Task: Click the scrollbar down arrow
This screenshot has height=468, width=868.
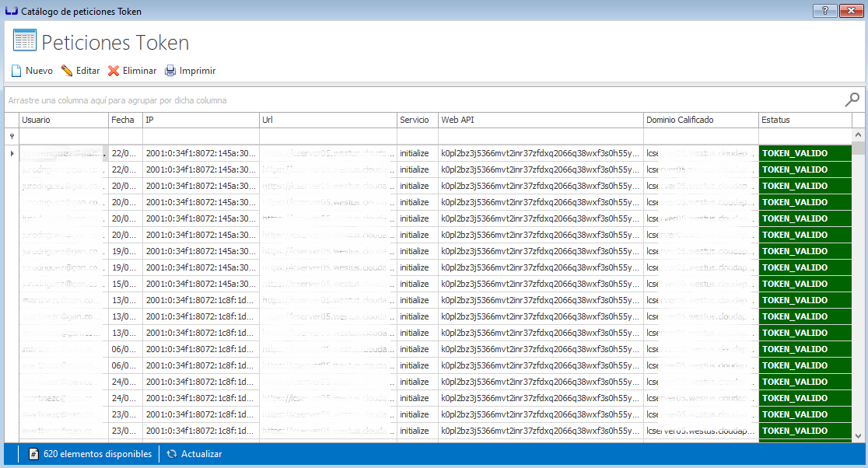Action: (x=858, y=436)
